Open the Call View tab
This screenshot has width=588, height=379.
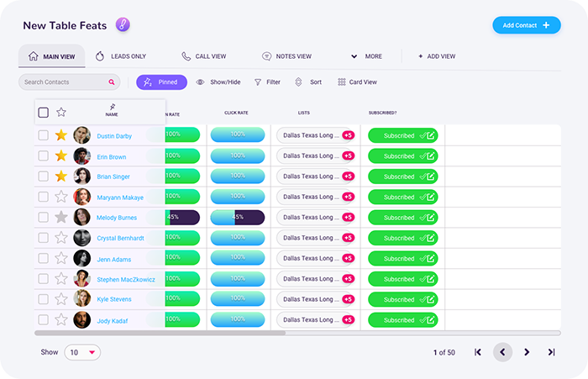(203, 56)
